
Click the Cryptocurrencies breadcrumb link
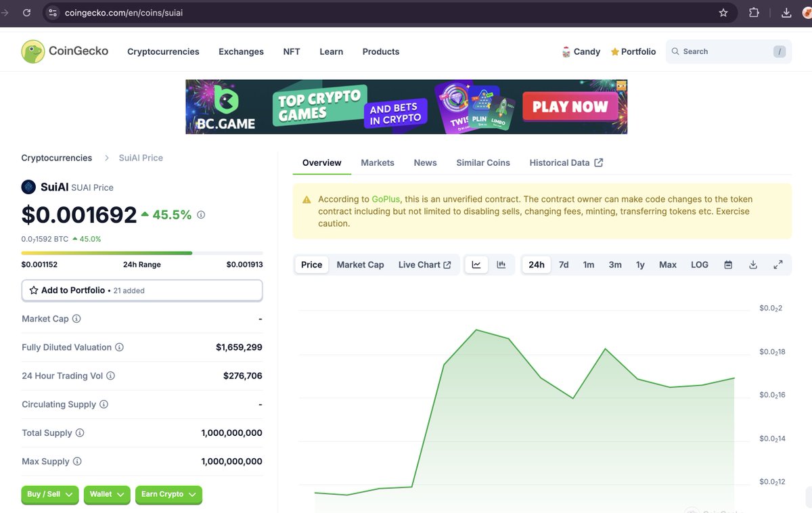pyautogui.click(x=57, y=158)
